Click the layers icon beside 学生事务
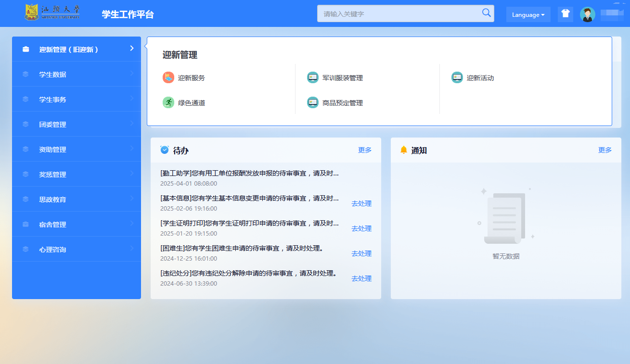The height and width of the screenshot is (364, 630). [x=26, y=100]
